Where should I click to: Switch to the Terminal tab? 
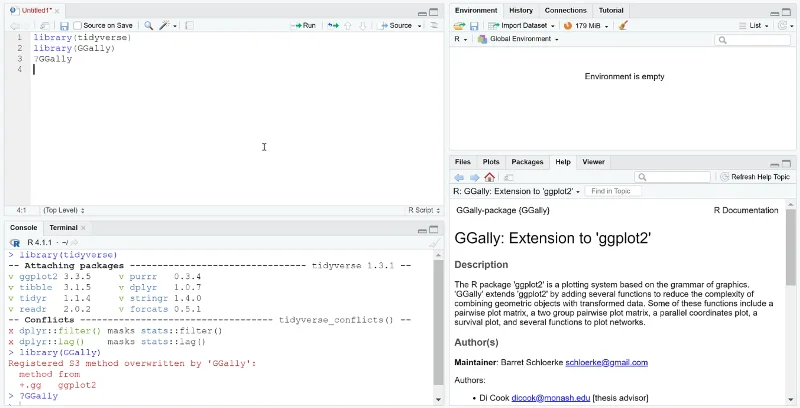(x=63, y=228)
